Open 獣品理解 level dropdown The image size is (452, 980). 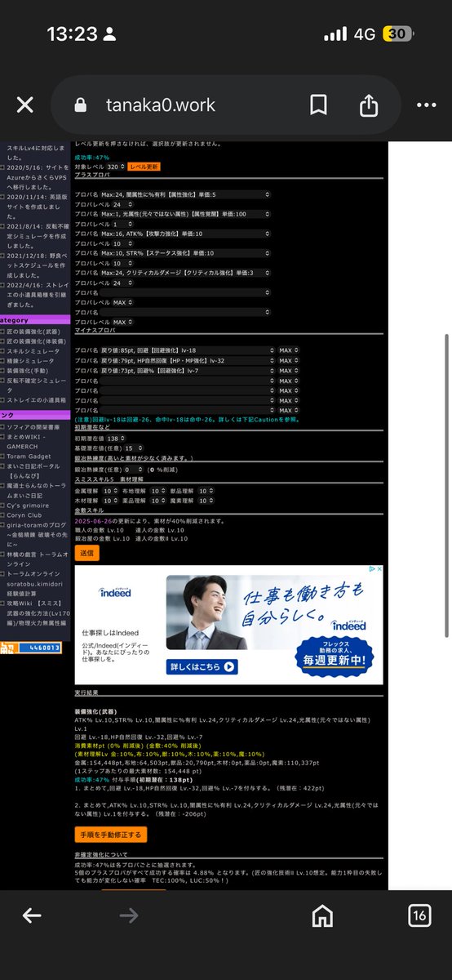(206, 491)
